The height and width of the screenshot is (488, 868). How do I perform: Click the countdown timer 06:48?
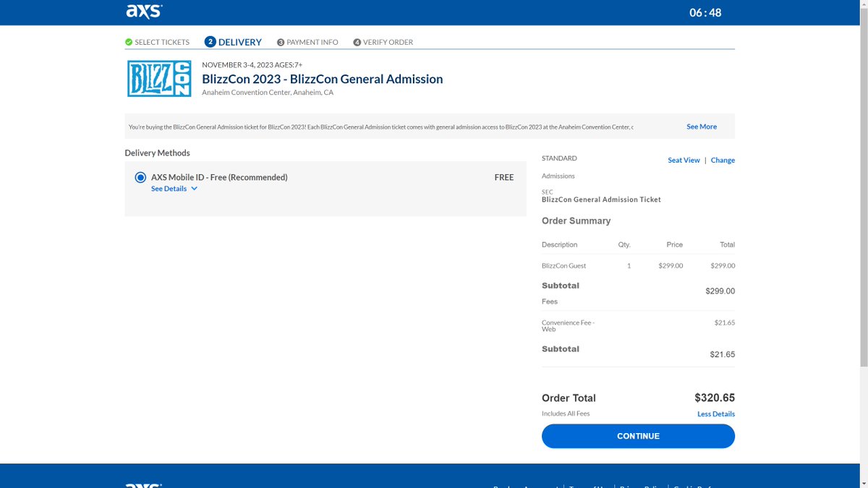(705, 12)
